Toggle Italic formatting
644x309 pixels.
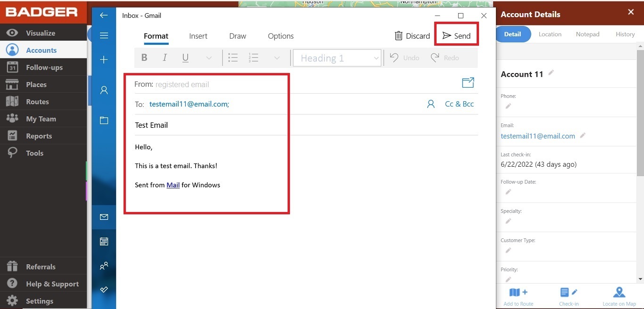(x=165, y=57)
